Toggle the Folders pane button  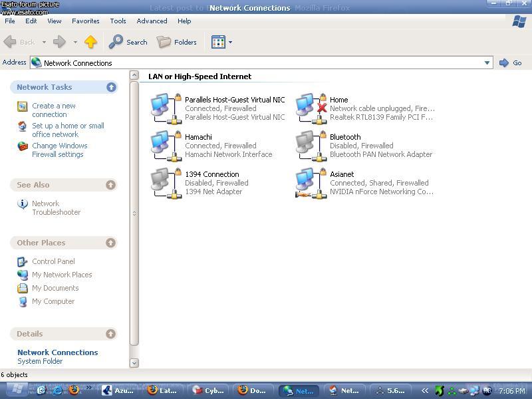pyautogui.click(x=177, y=42)
